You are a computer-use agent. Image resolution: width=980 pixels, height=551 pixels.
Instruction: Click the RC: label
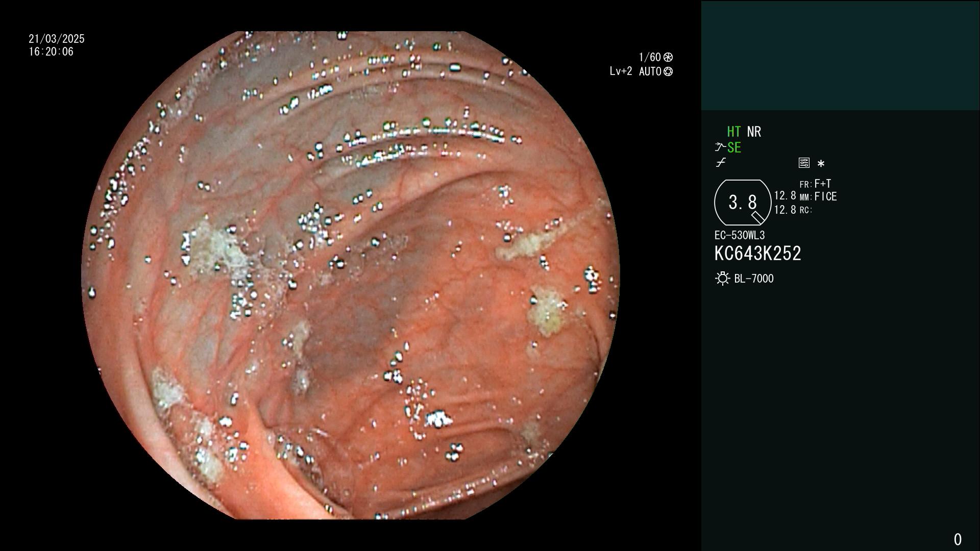coord(806,210)
